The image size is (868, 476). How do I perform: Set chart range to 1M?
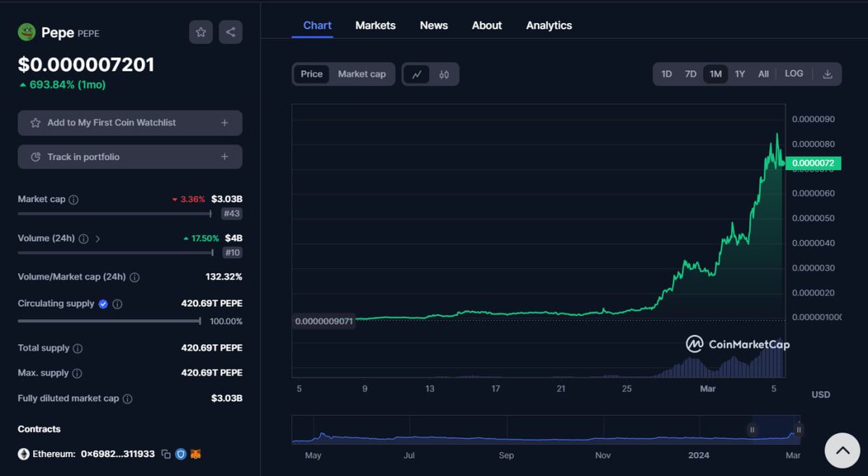(x=715, y=74)
